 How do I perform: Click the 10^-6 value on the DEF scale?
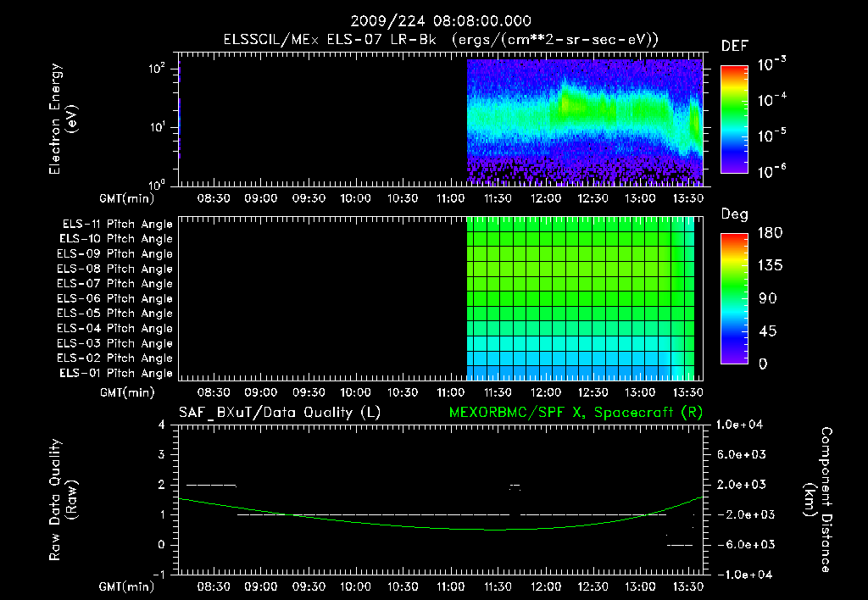pyautogui.click(x=771, y=171)
